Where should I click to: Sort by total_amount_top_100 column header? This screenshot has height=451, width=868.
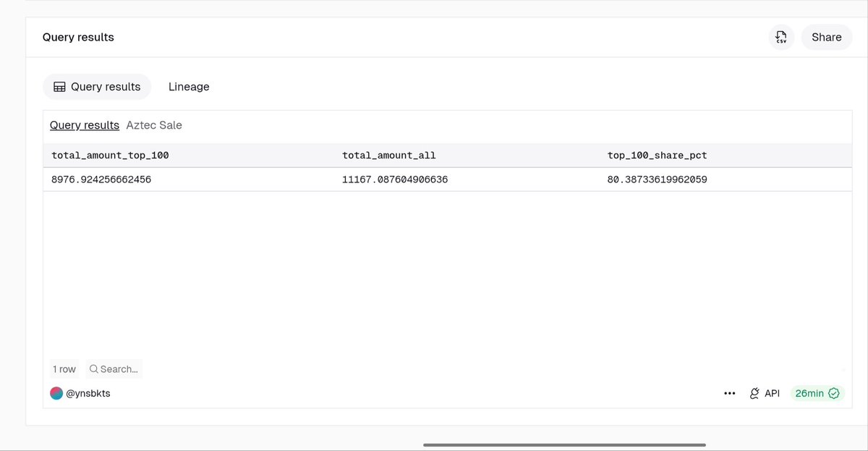(110, 155)
